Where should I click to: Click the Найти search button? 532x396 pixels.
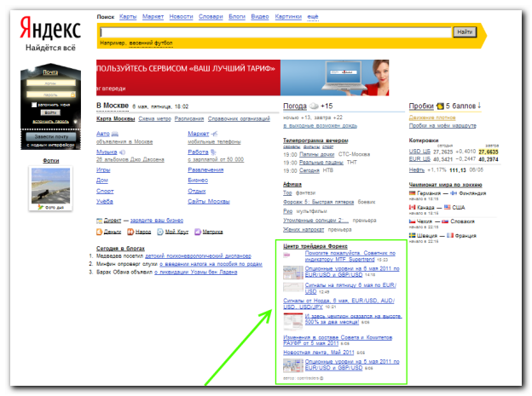pos(465,32)
